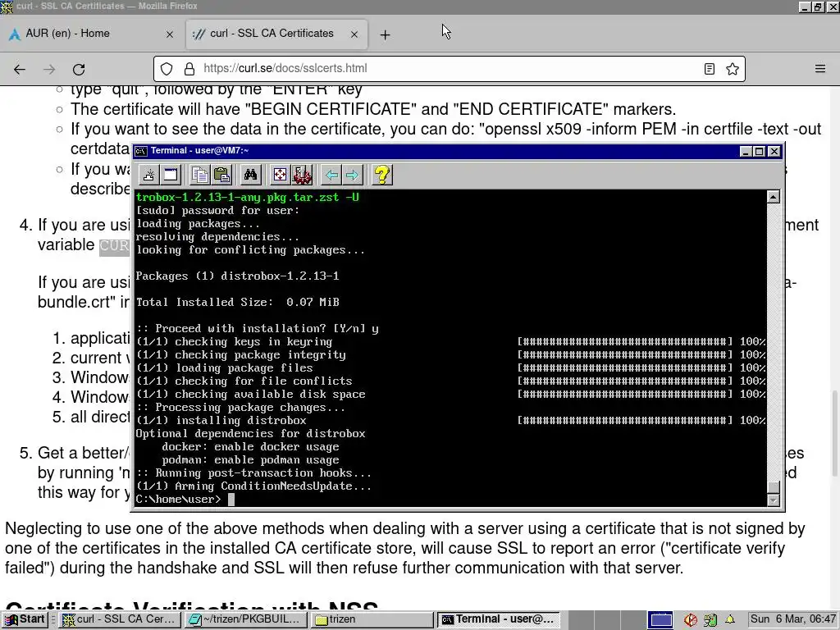Open terminal preferences gear icon

pos(302,175)
